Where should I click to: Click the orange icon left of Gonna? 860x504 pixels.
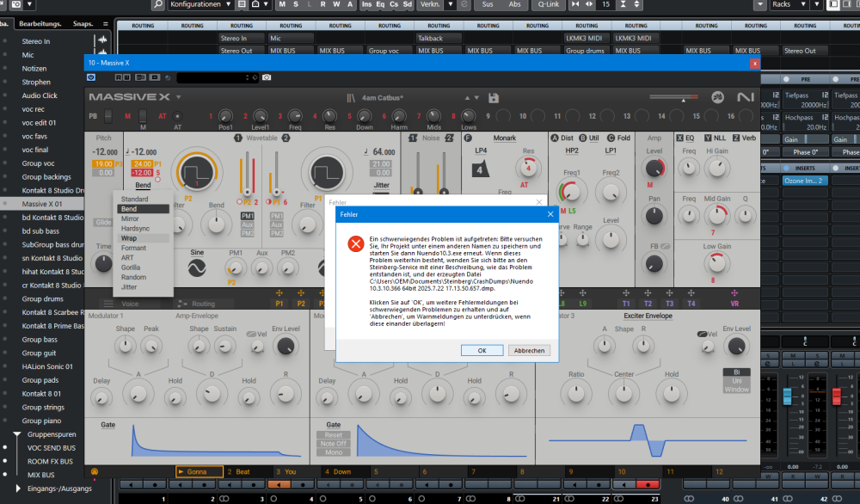[x=95, y=471]
